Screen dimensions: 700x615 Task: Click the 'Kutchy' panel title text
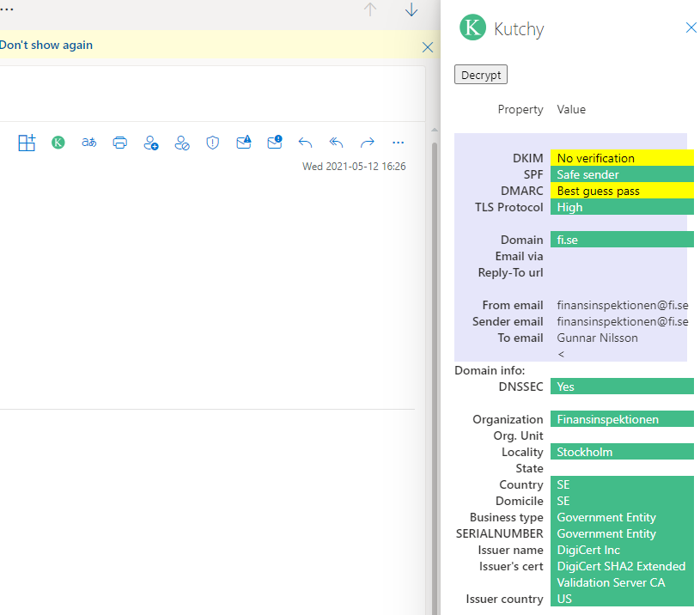point(519,29)
